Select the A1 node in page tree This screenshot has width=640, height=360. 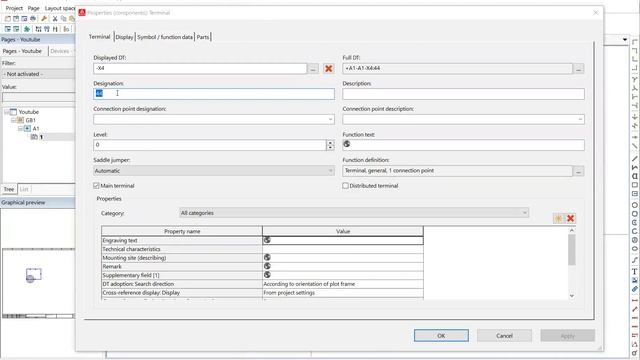tap(36, 129)
